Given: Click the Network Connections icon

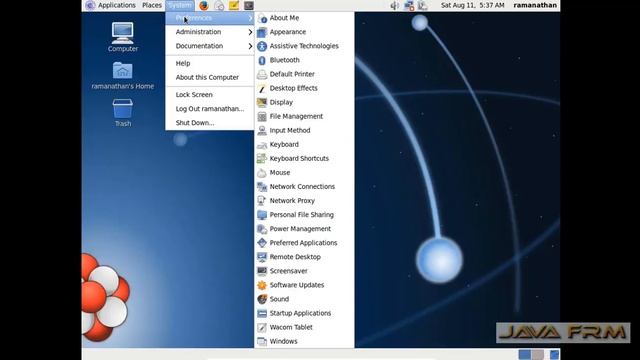Looking at the screenshot, I should pos(262,187).
